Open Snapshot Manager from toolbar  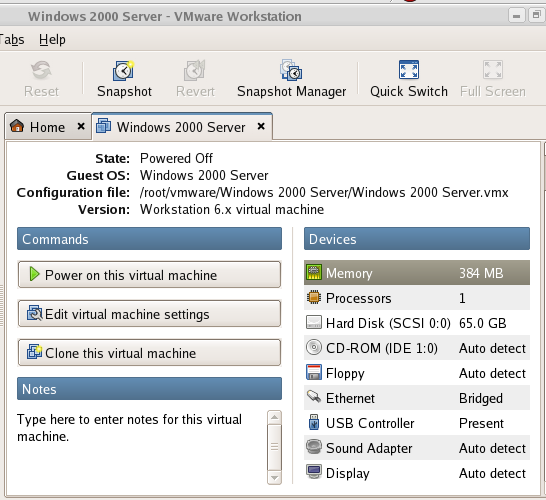[291, 70]
